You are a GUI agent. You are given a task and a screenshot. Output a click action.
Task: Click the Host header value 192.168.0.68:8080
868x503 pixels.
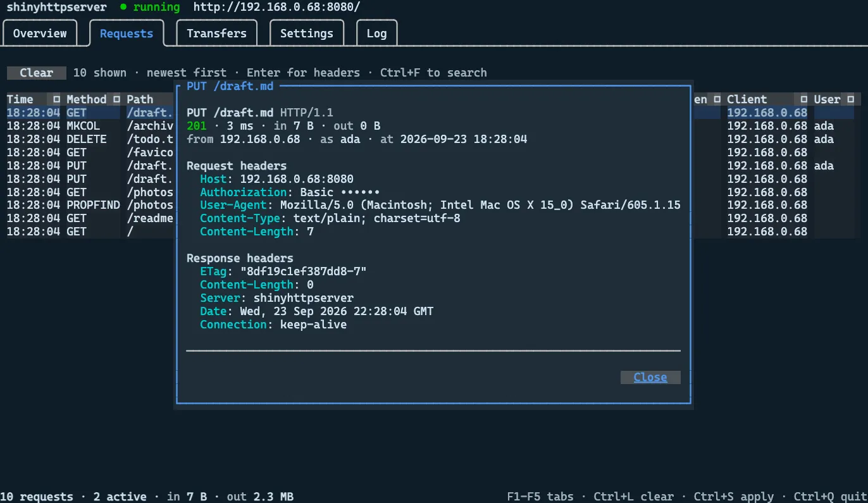[297, 179]
